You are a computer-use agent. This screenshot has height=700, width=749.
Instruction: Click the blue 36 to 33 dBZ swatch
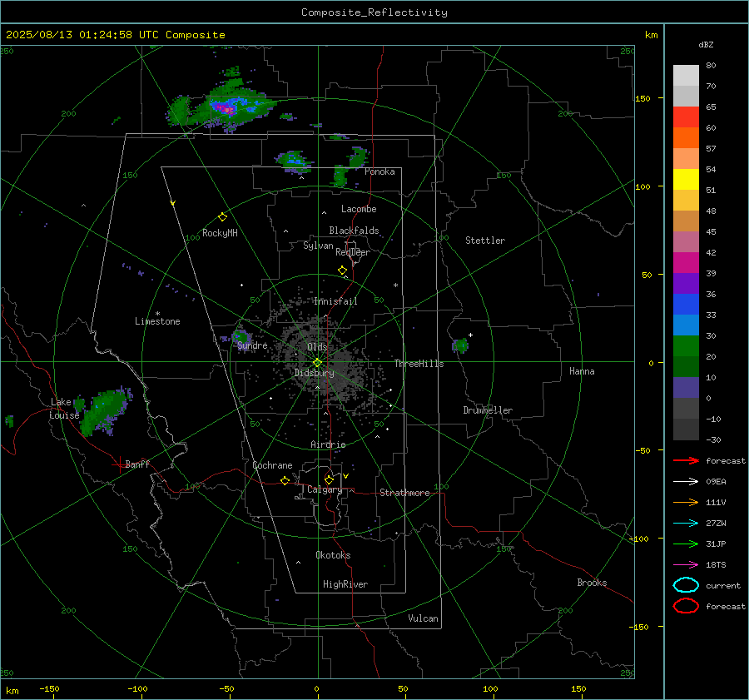coord(686,305)
